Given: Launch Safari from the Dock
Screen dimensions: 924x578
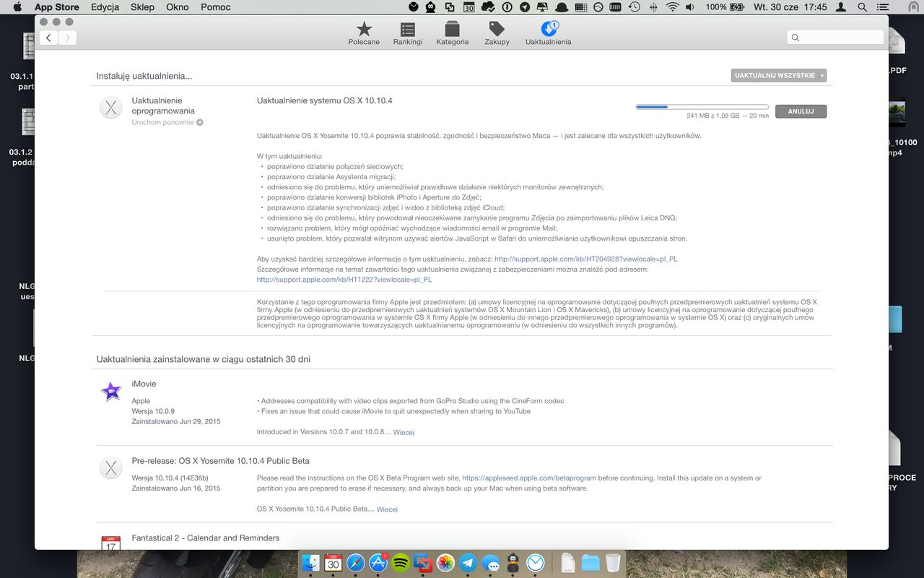Looking at the screenshot, I should [x=356, y=563].
